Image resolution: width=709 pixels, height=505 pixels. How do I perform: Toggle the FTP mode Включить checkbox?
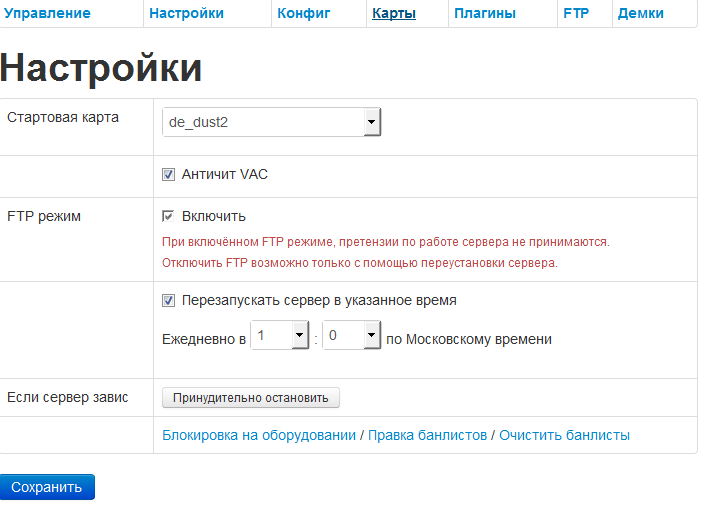169,216
